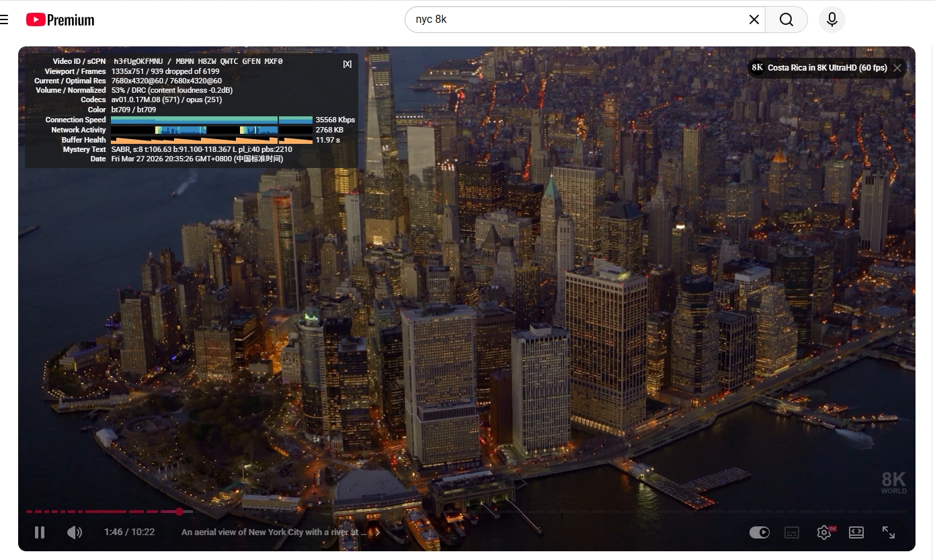Open the hamburger guide menu
Screen dimensions: 935x560
4,19
